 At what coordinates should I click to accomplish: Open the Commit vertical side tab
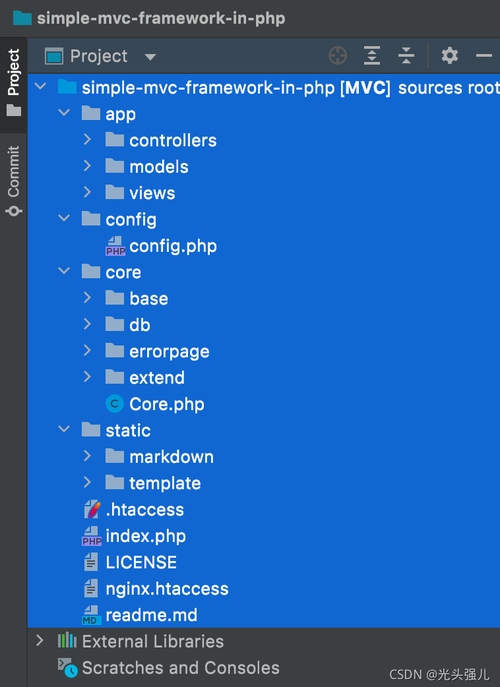pos(14,181)
